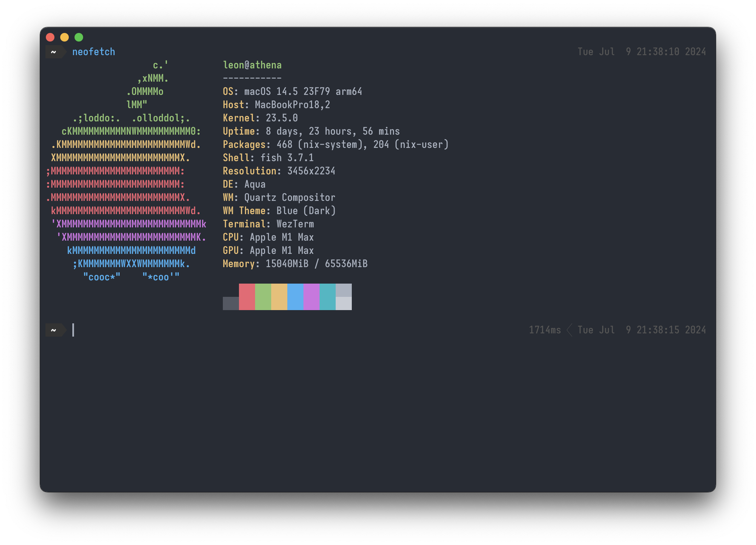
Task: Click the blue color block in the palette
Action: [295, 297]
